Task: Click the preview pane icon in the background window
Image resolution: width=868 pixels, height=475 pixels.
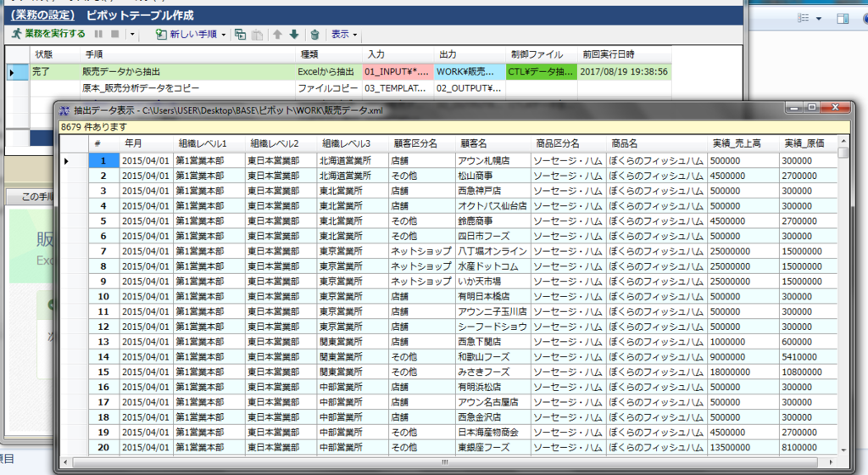Action: click(x=843, y=19)
